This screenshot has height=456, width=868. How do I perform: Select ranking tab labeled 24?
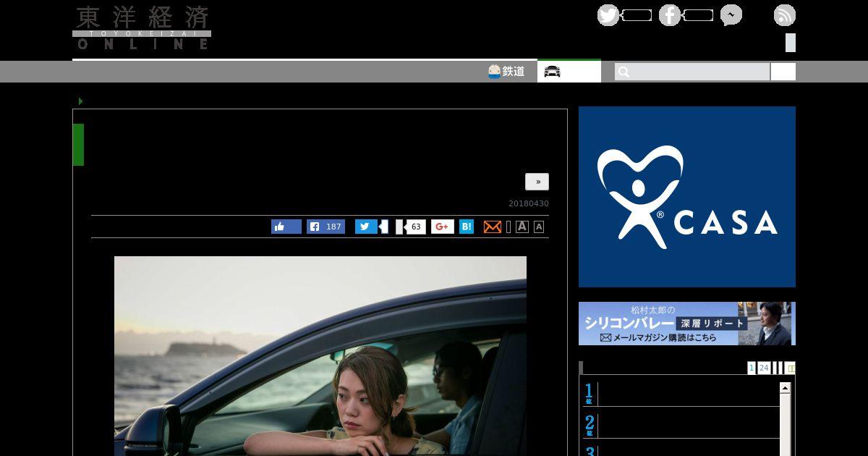(764, 368)
